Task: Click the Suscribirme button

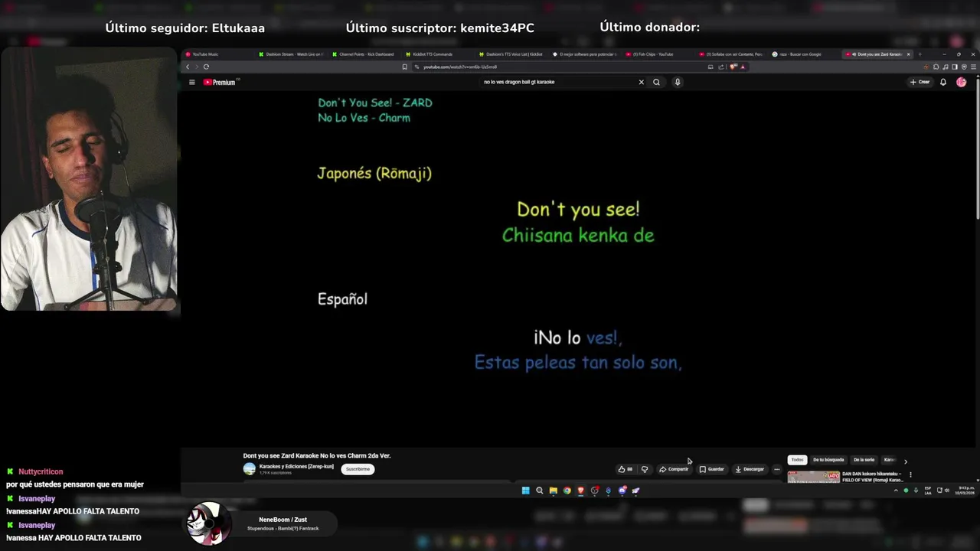Action: pyautogui.click(x=358, y=469)
